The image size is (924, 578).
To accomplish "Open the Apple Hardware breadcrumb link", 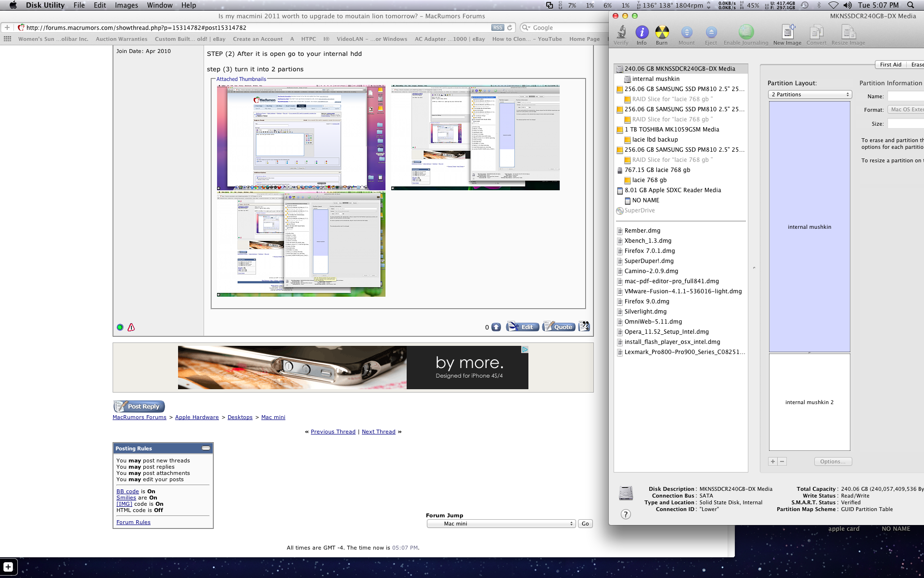I will [x=197, y=417].
